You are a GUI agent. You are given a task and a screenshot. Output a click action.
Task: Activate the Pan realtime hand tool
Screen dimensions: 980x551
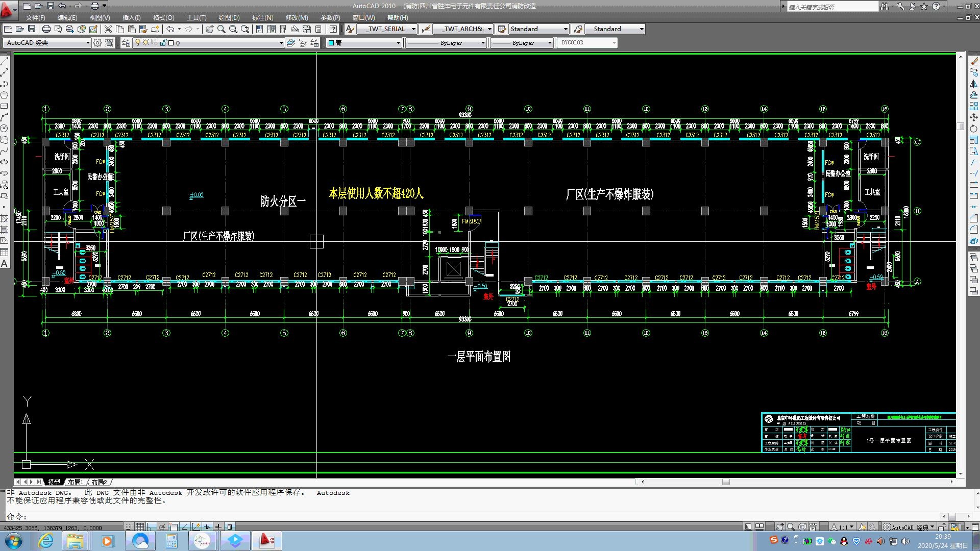click(x=209, y=29)
